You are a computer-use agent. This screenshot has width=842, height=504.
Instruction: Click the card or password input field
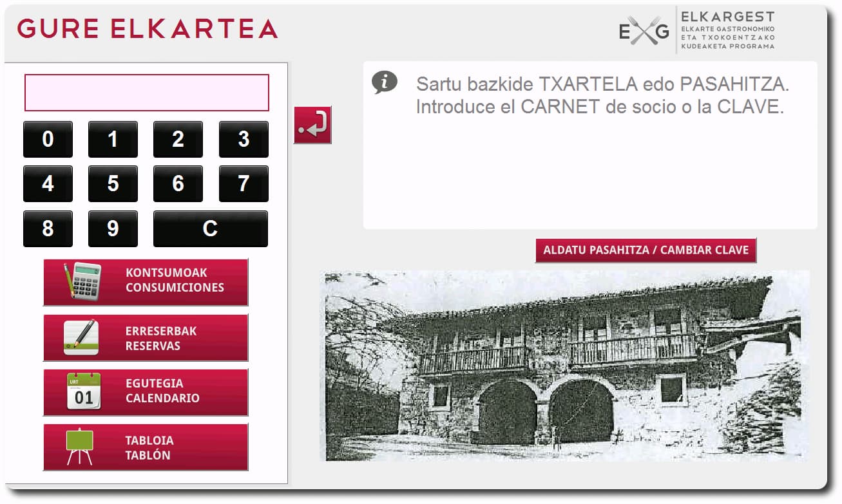146,93
